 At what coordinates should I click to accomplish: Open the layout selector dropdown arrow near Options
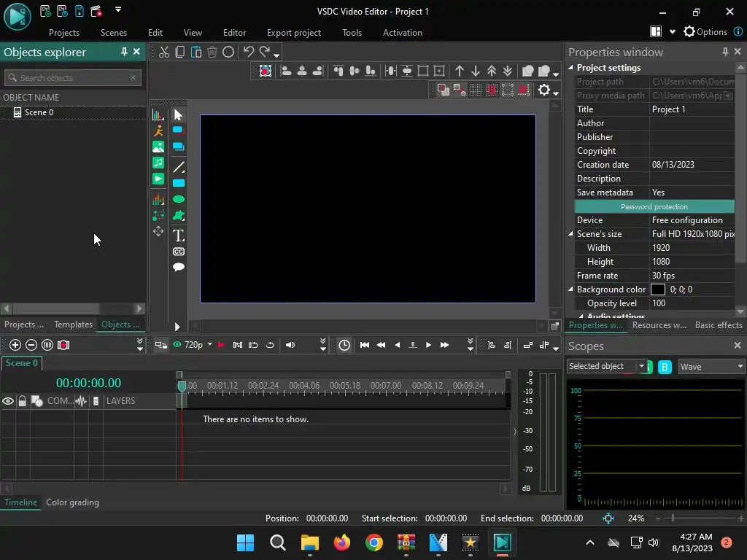point(672,32)
